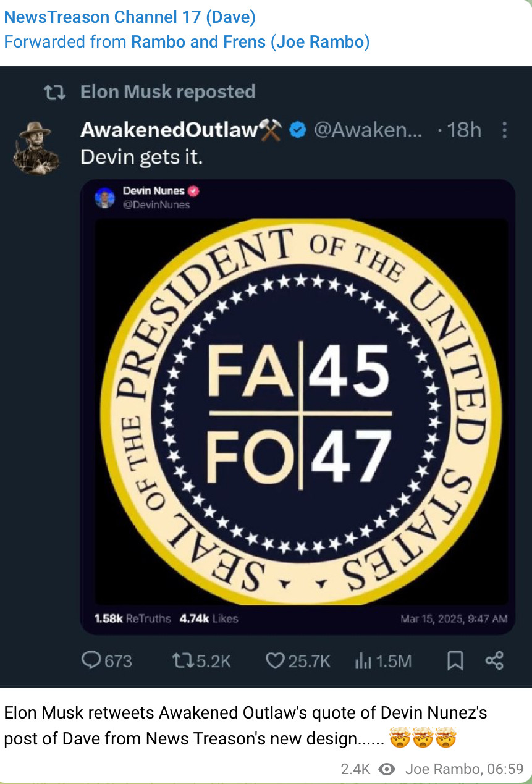Click the reply speech bubble icon
The image size is (532, 784).
[x=91, y=660]
